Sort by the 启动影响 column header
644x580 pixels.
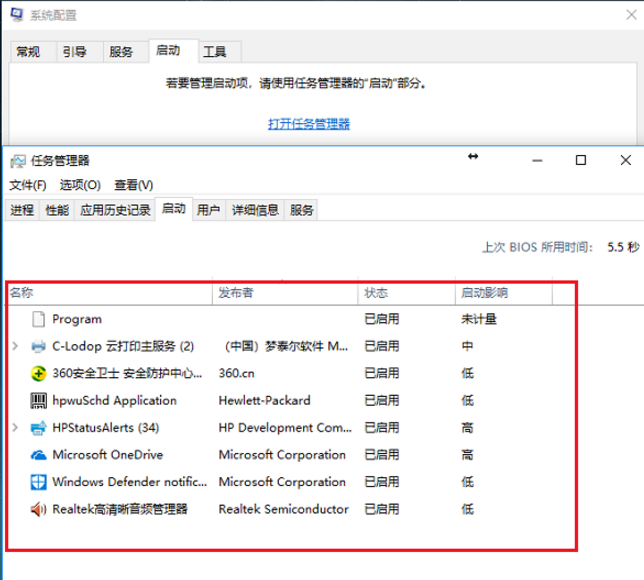pyautogui.click(x=504, y=293)
